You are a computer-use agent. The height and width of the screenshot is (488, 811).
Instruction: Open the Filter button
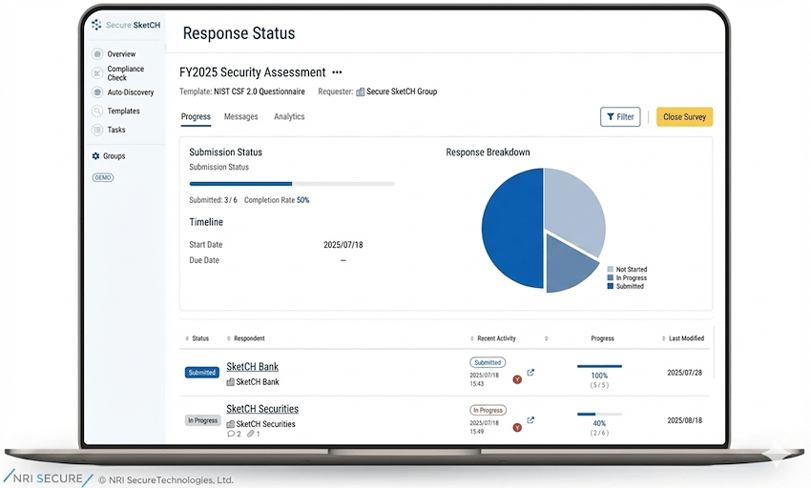click(620, 117)
